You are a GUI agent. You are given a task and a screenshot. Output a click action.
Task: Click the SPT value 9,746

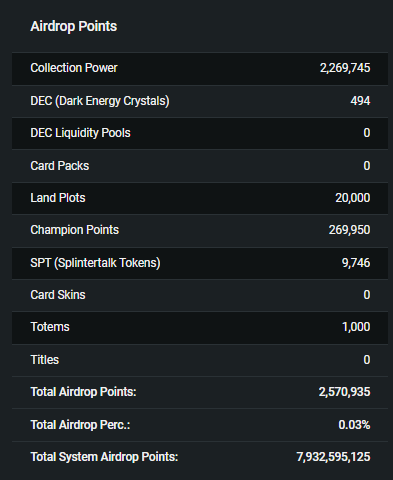click(x=356, y=263)
